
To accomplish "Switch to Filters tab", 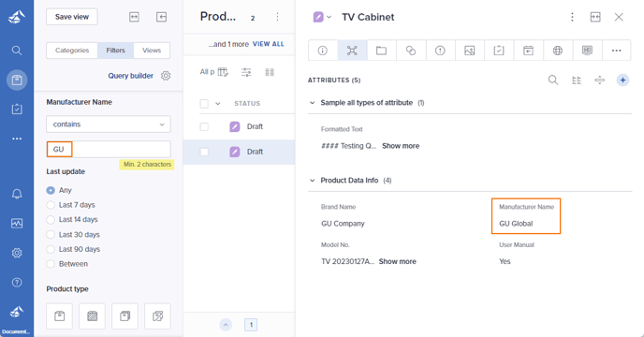I will [115, 51].
